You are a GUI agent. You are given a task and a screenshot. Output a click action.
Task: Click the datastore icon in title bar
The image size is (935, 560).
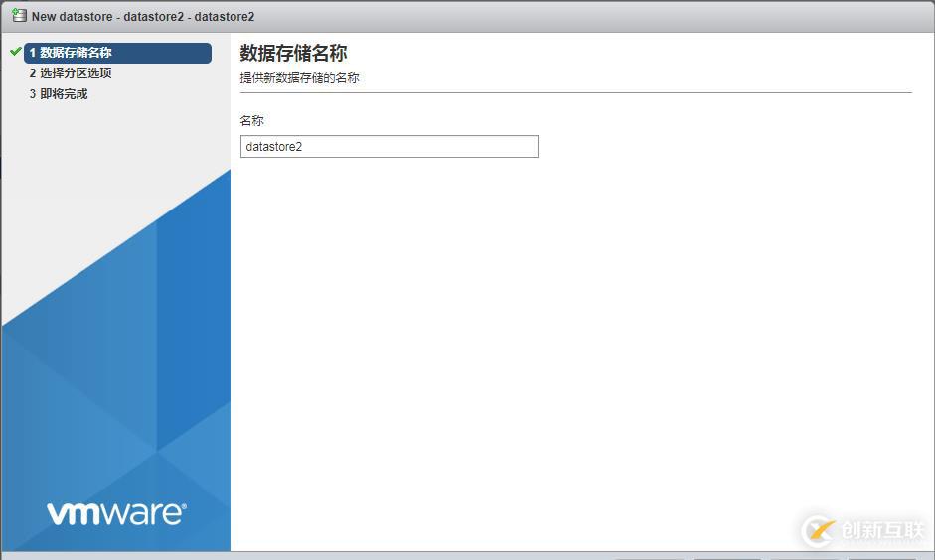pos(19,16)
